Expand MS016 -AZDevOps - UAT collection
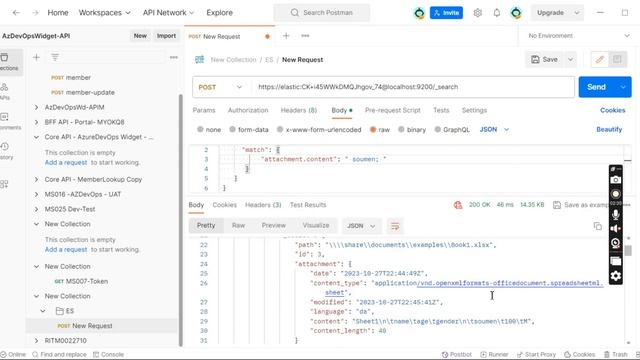 (x=36, y=194)
